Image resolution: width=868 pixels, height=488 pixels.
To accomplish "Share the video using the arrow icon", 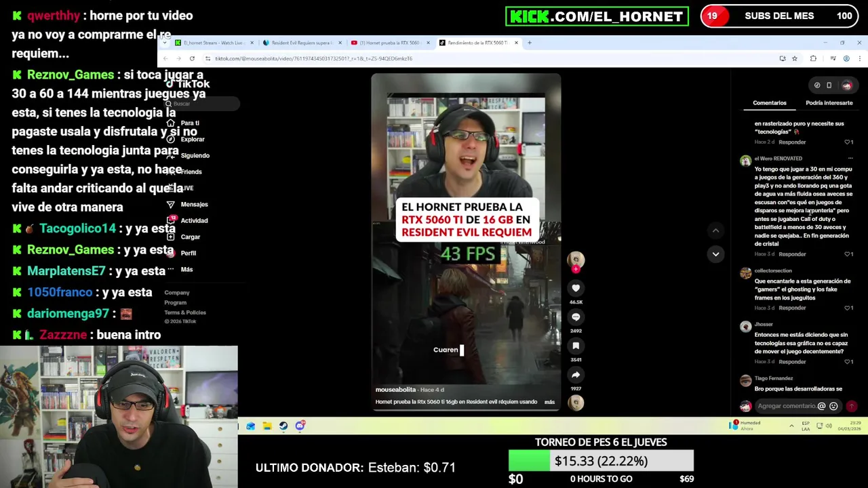I will pyautogui.click(x=576, y=375).
